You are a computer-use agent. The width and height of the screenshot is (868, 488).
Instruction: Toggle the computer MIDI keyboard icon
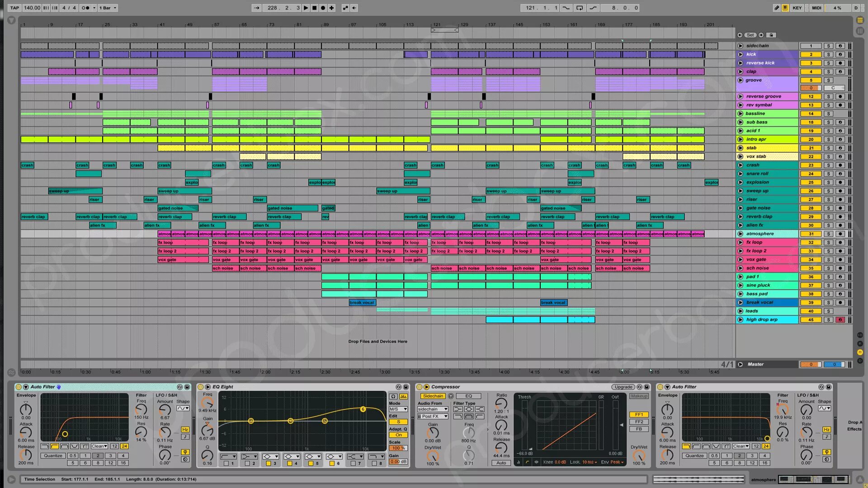click(785, 8)
